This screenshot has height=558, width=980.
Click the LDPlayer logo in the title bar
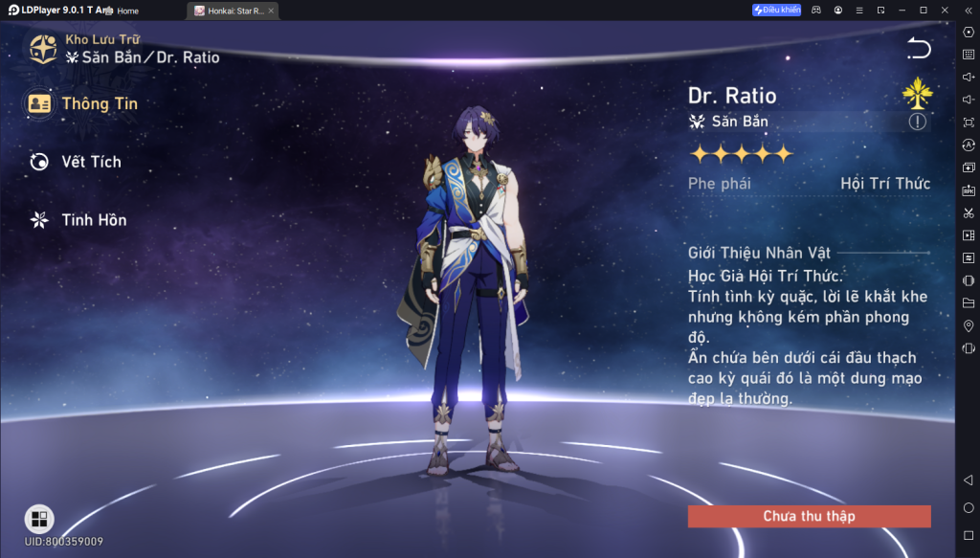click(13, 10)
